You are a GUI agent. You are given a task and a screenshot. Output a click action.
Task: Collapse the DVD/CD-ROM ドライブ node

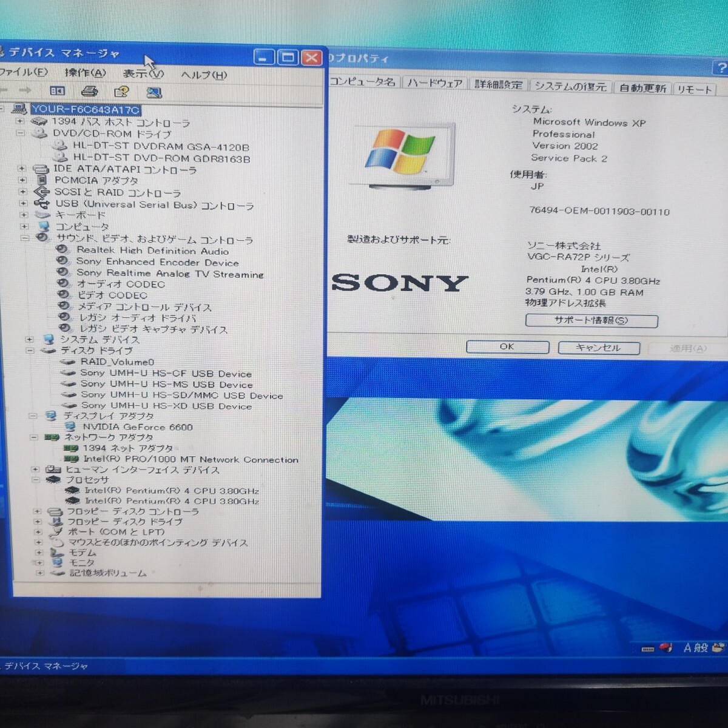20,133
